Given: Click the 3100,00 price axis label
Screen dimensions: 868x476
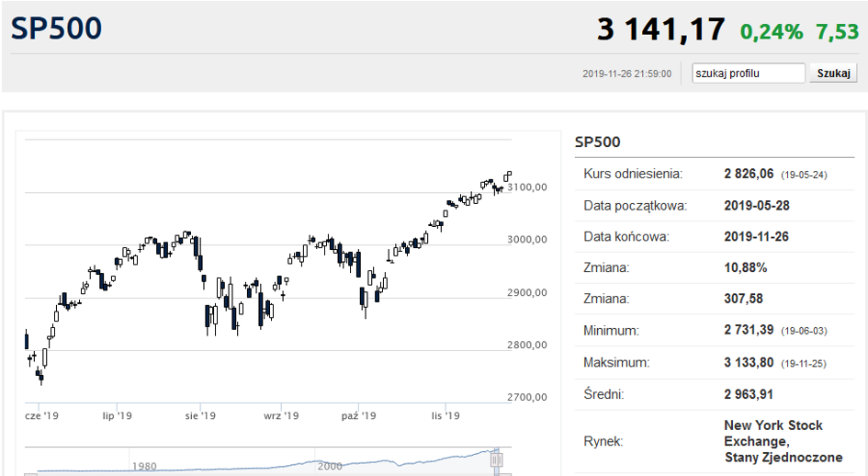Looking at the screenshot, I should click(527, 187).
